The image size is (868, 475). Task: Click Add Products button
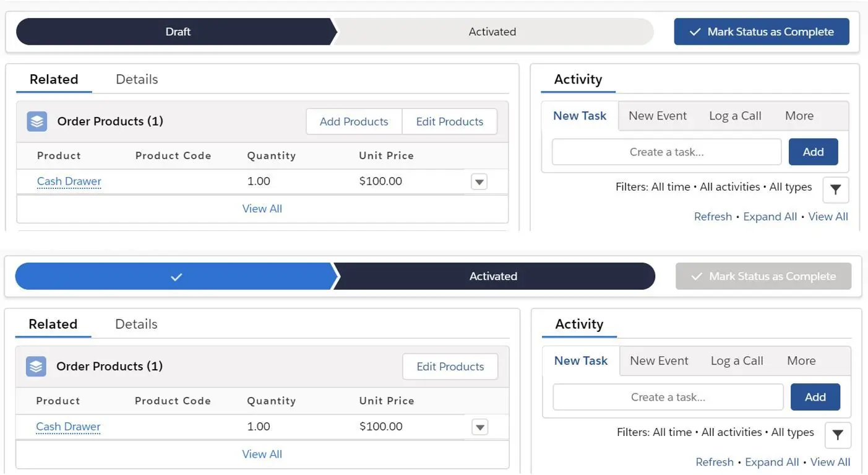click(x=354, y=121)
